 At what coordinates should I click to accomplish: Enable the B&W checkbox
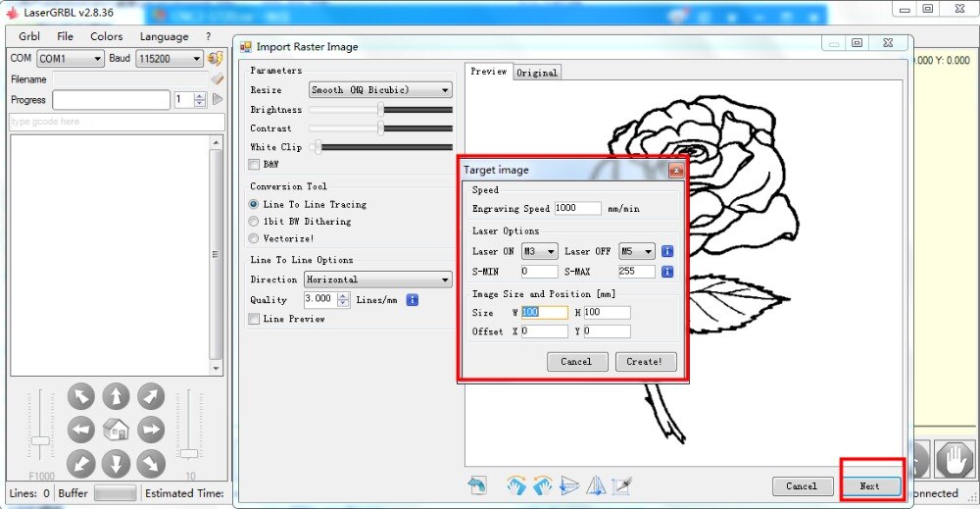254,165
